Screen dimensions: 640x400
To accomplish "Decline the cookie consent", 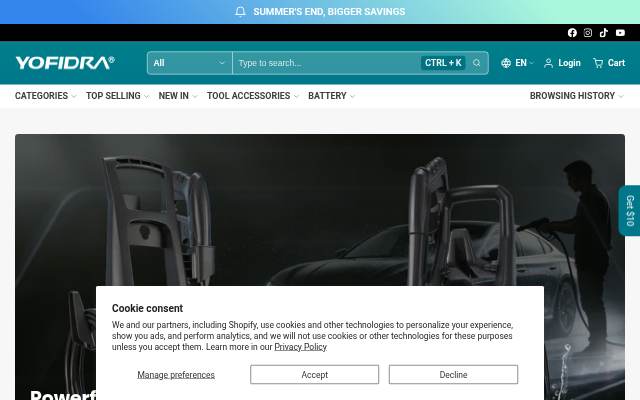I will tap(453, 374).
